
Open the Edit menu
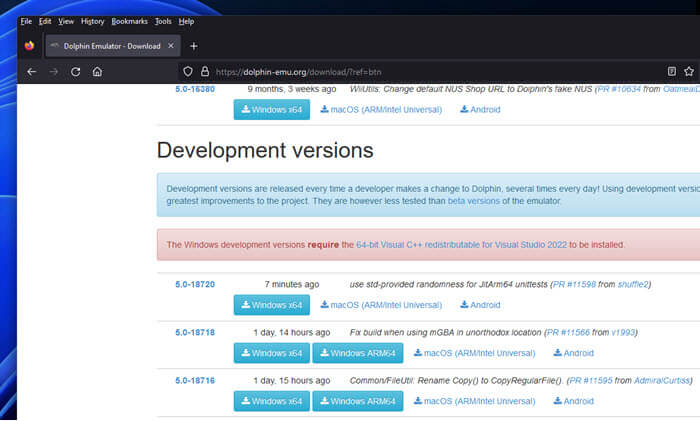(45, 21)
